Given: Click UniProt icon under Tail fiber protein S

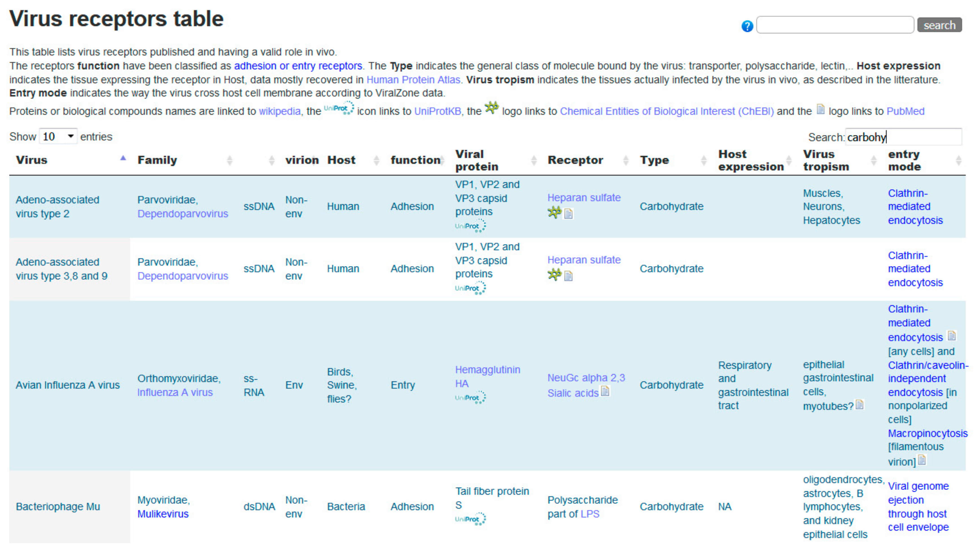Looking at the screenshot, I should coord(470,519).
